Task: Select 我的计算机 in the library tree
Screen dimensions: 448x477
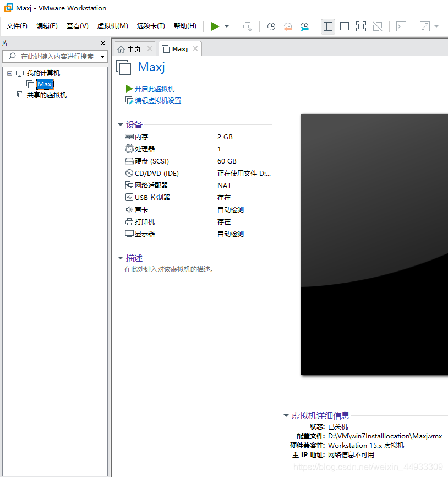Action: coord(43,73)
